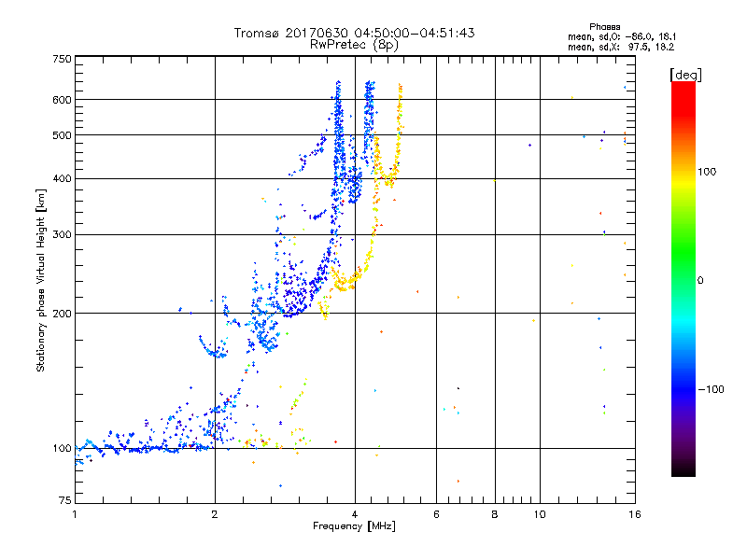Click the x-axis tick label '4'

pos(355,514)
